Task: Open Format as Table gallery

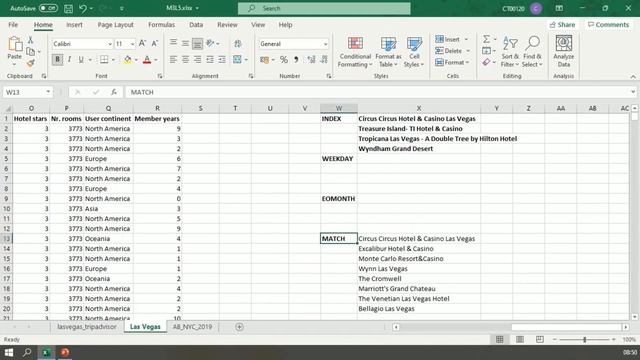Action: [x=388, y=52]
